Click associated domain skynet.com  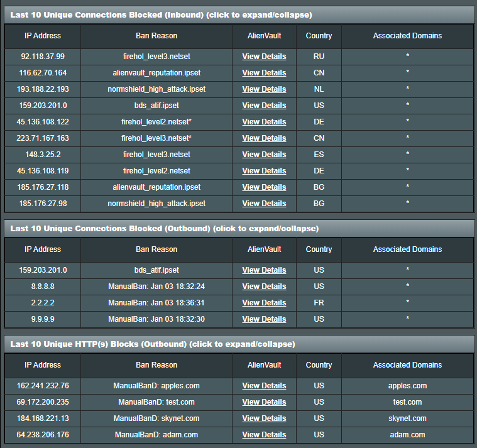pos(407,418)
